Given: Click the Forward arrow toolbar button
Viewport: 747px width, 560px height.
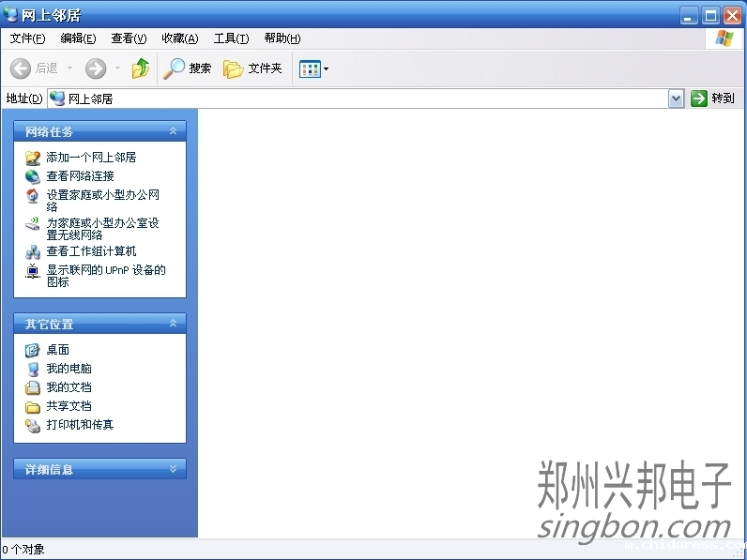Looking at the screenshot, I should point(96,68).
